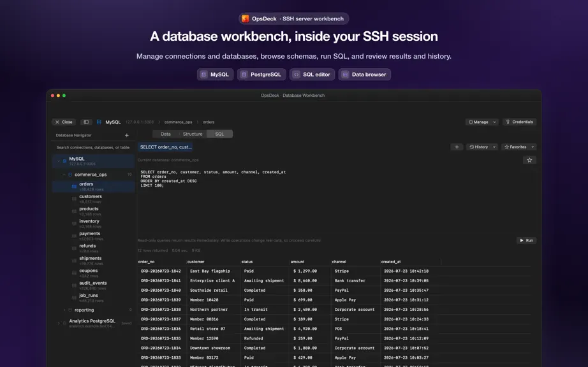Select the shipments table
The width and height of the screenshot is (588, 367).
tap(93, 260)
